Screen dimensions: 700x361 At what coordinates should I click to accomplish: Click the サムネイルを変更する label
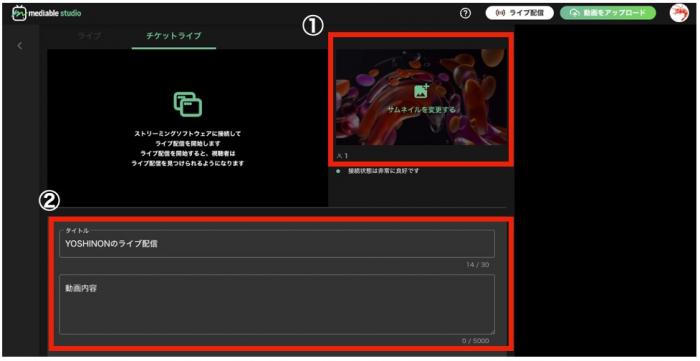point(421,109)
